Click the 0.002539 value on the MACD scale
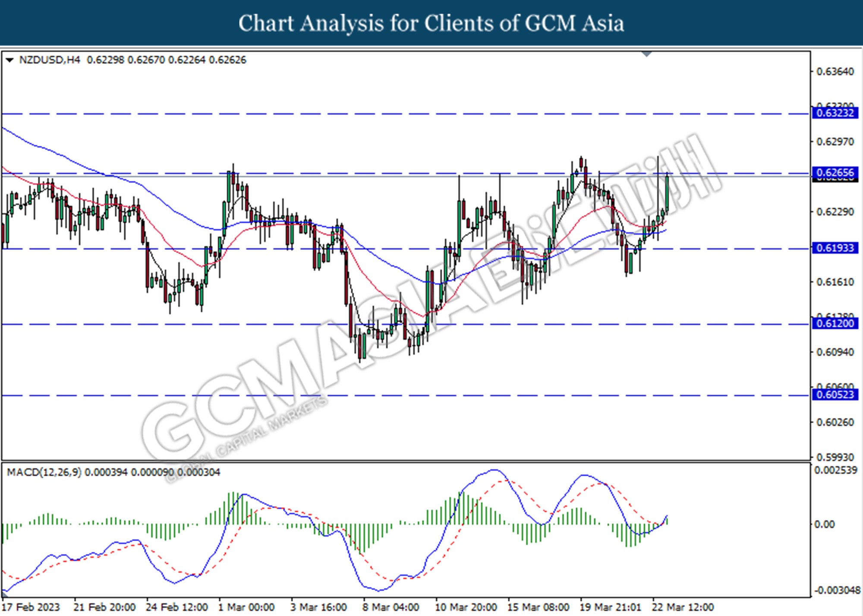The width and height of the screenshot is (863, 616). [x=835, y=470]
